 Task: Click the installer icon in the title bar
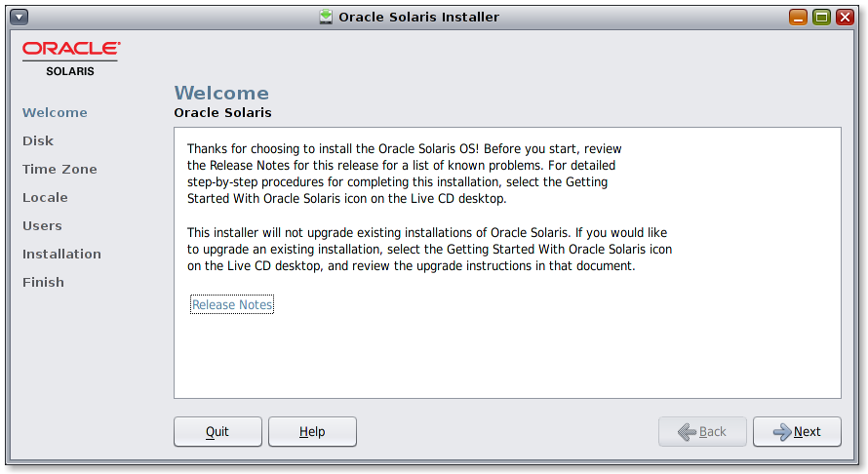(x=326, y=18)
